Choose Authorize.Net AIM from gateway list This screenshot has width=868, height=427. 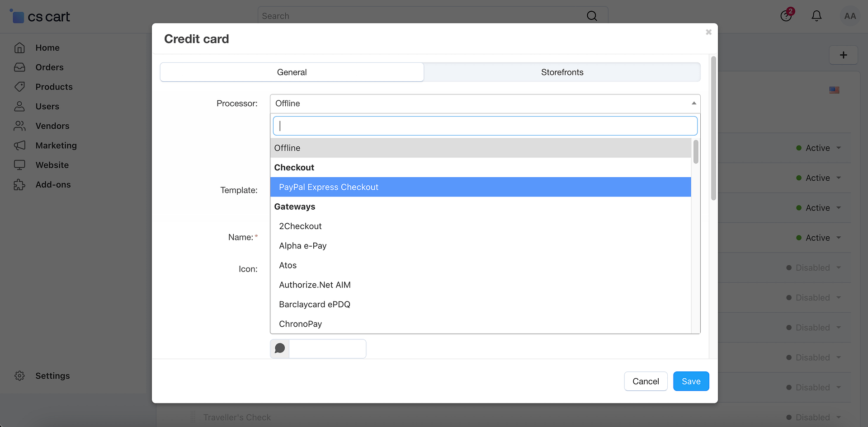[x=315, y=285]
